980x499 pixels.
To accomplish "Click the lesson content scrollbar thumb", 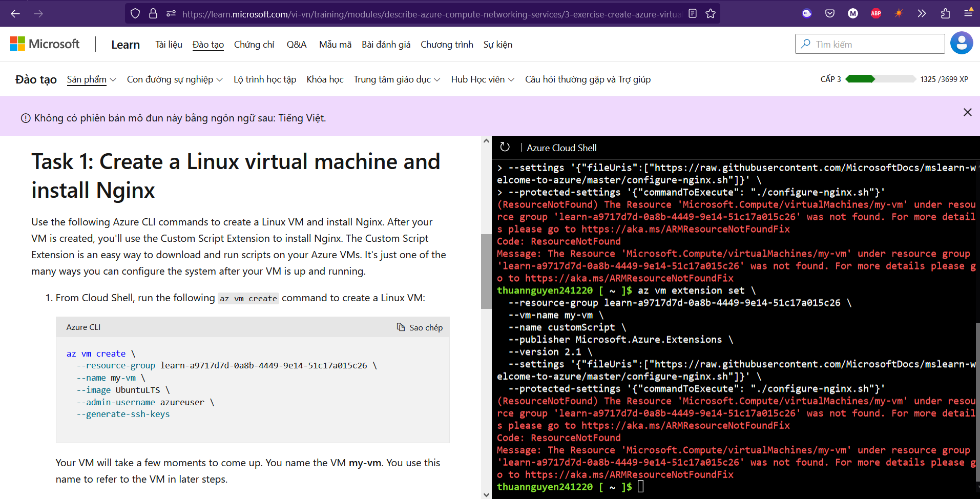I will point(486,272).
